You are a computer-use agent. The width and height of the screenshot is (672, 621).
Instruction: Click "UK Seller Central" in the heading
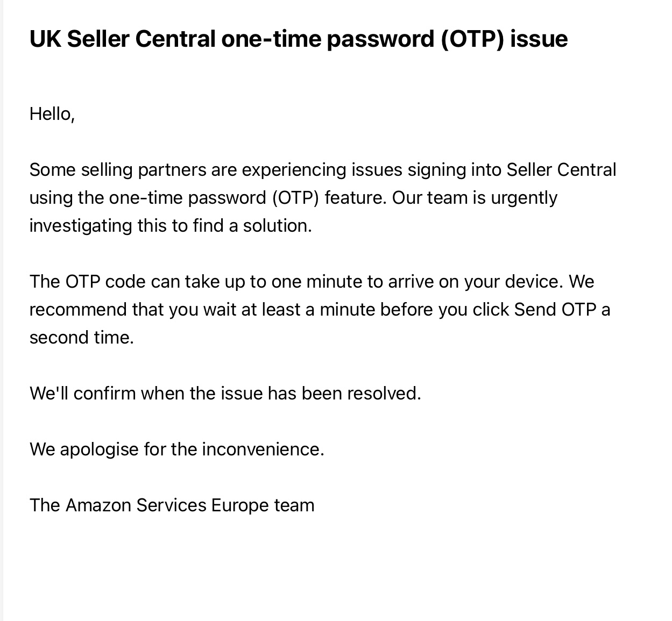tap(123, 39)
